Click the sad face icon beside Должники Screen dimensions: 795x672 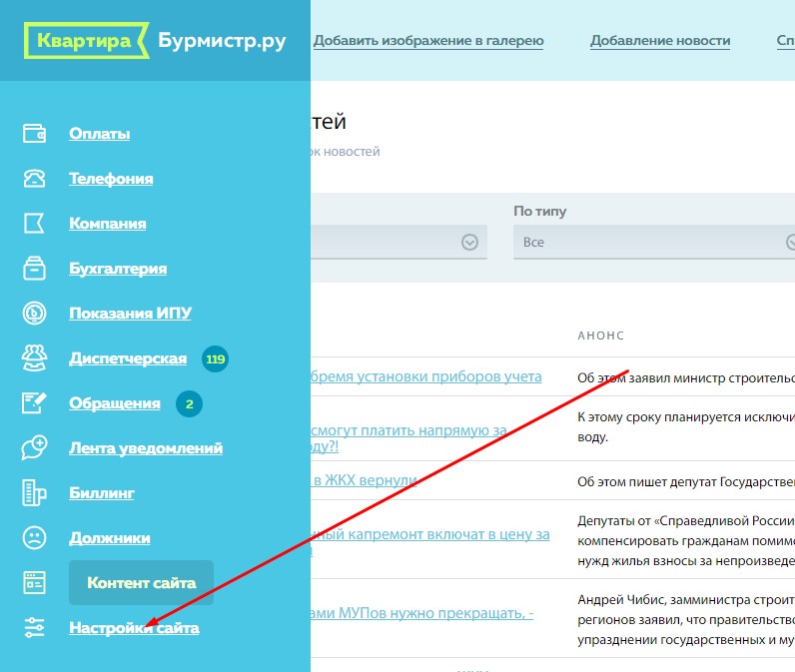click(x=34, y=538)
